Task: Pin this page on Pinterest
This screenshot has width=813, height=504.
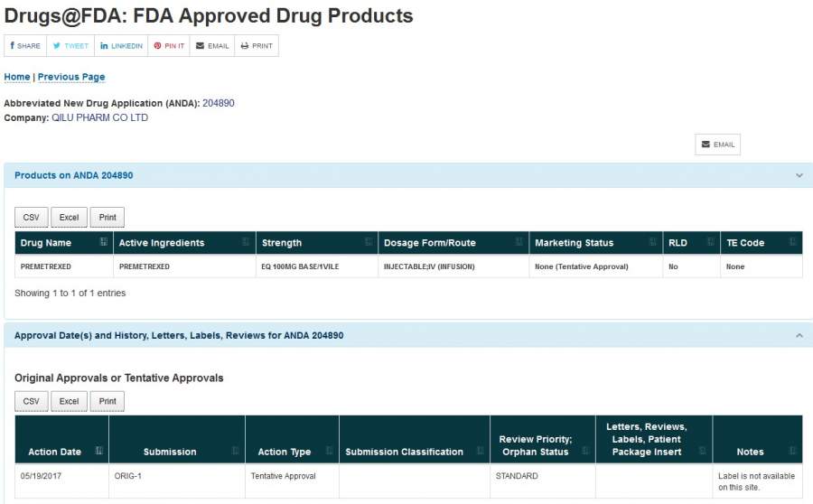Action: (x=169, y=46)
